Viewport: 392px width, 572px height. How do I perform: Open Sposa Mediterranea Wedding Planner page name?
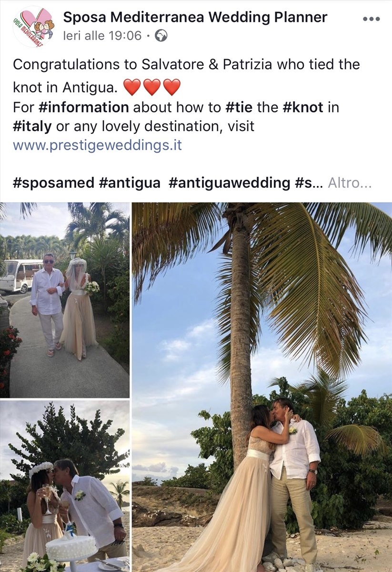(195, 17)
